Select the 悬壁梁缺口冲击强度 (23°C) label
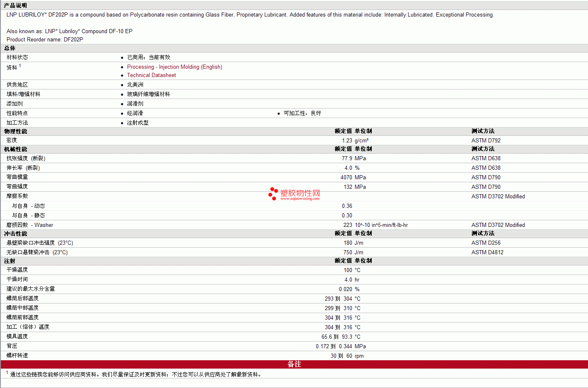This screenshot has height=388, width=588. 40,243
